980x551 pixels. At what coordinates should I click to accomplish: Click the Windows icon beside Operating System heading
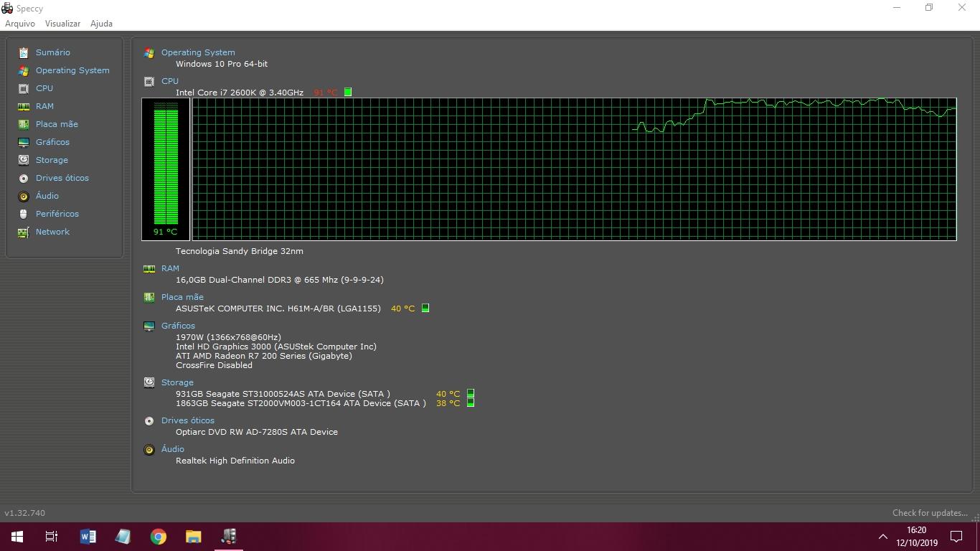tap(149, 53)
